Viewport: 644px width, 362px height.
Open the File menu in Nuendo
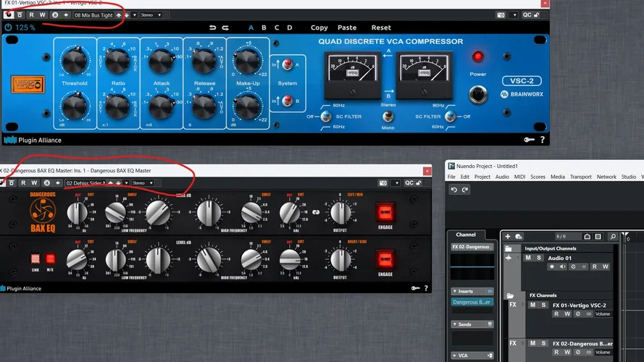point(451,177)
